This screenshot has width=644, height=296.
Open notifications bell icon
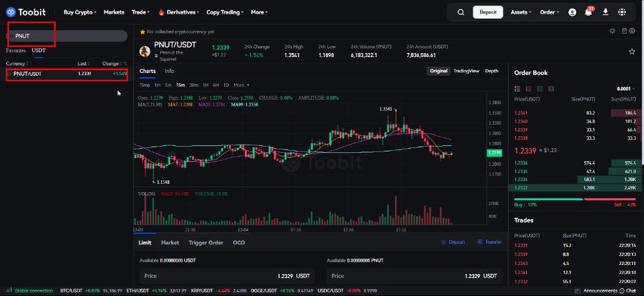588,12
